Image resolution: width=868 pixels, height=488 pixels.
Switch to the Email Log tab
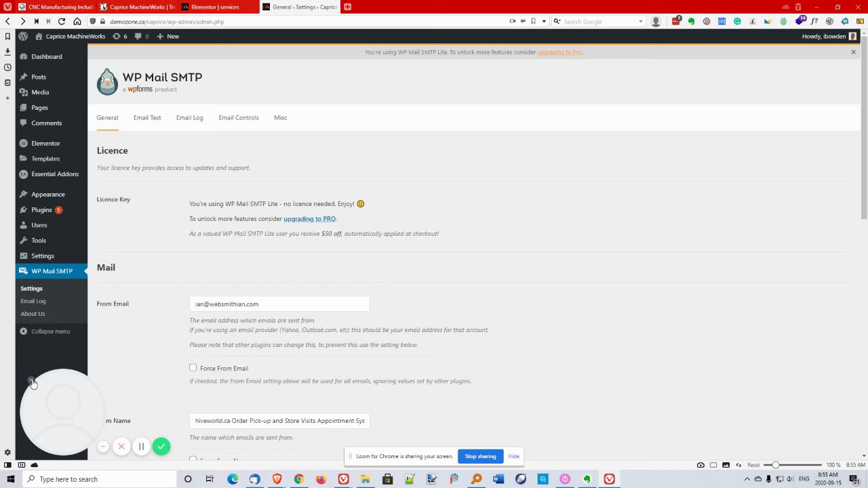tap(189, 117)
